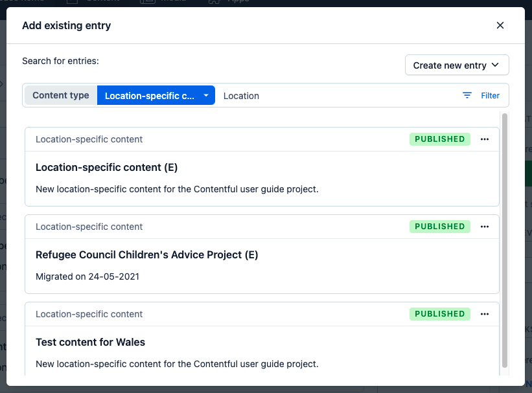Open the Filter link
This screenshot has height=393, width=532.
coord(490,96)
